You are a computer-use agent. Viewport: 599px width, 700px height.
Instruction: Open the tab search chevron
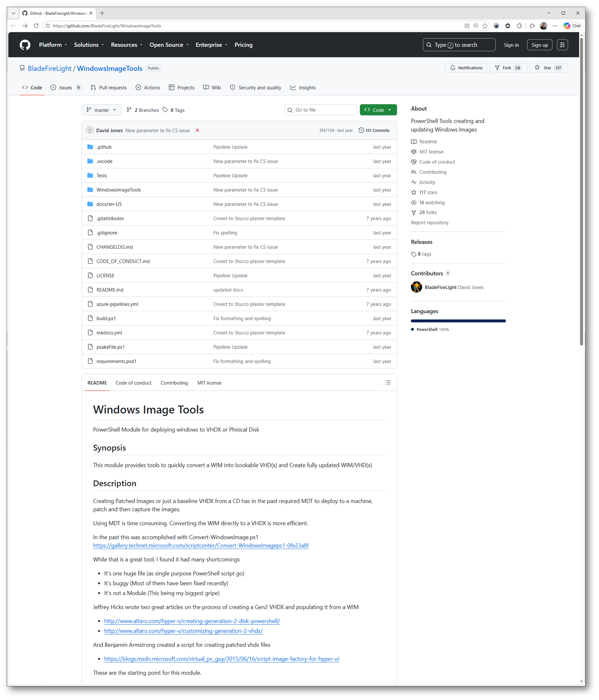13,13
